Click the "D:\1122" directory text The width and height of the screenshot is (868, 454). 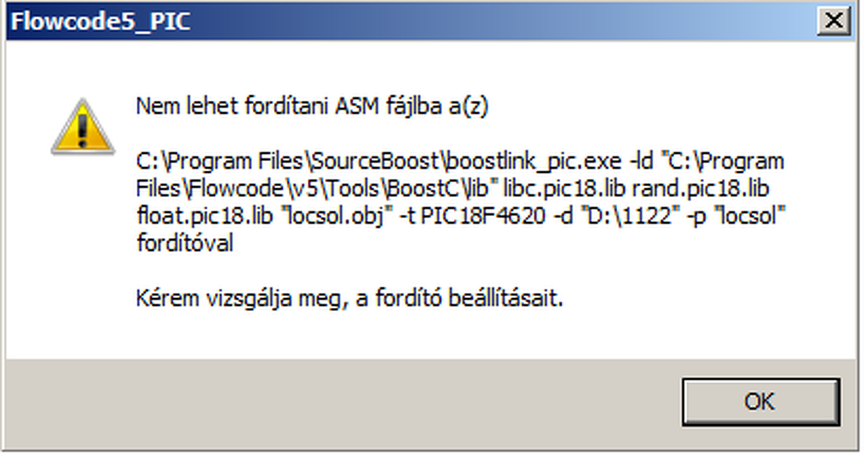click(632, 216)
